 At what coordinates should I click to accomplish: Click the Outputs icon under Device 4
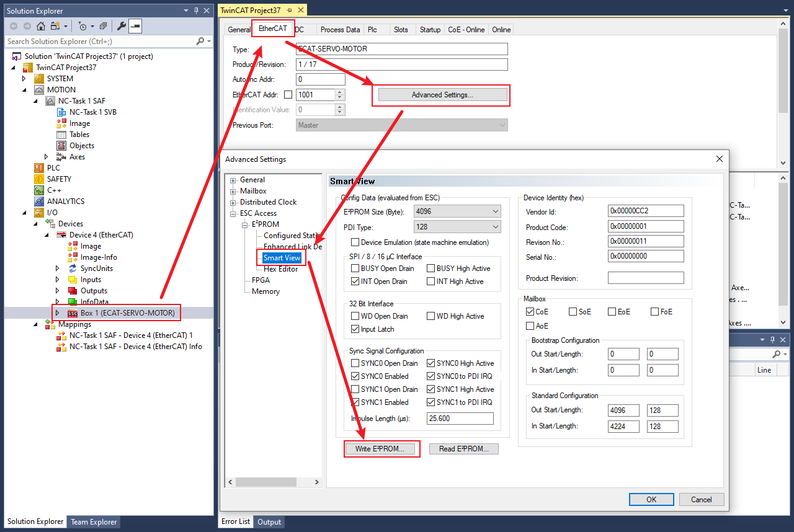(x=73, y=291)
